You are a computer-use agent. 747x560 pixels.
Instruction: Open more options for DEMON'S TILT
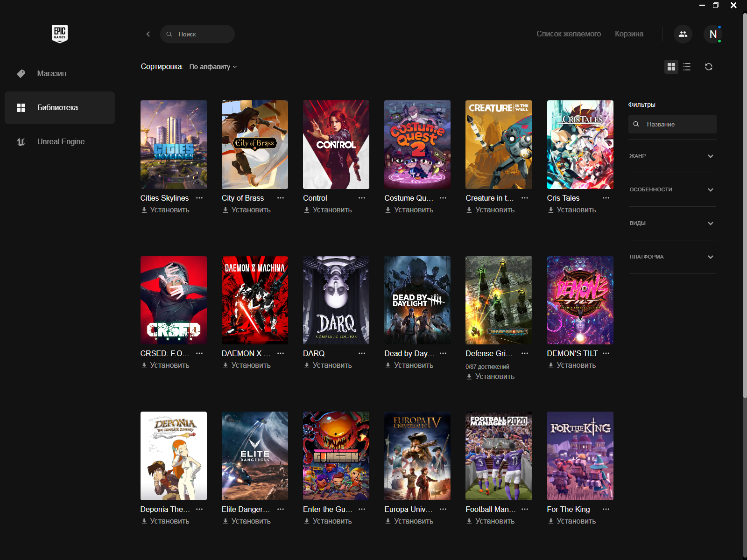tap(606, 353)
